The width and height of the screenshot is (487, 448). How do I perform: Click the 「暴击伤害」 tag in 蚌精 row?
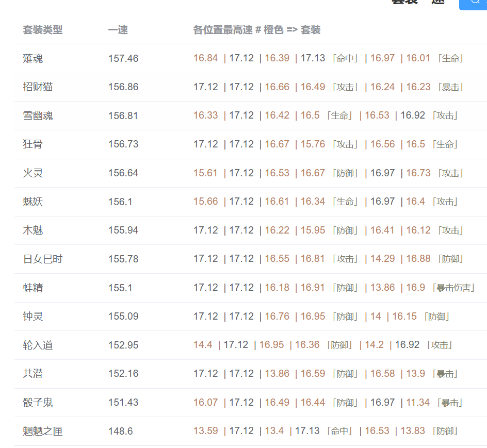[453, 288]
